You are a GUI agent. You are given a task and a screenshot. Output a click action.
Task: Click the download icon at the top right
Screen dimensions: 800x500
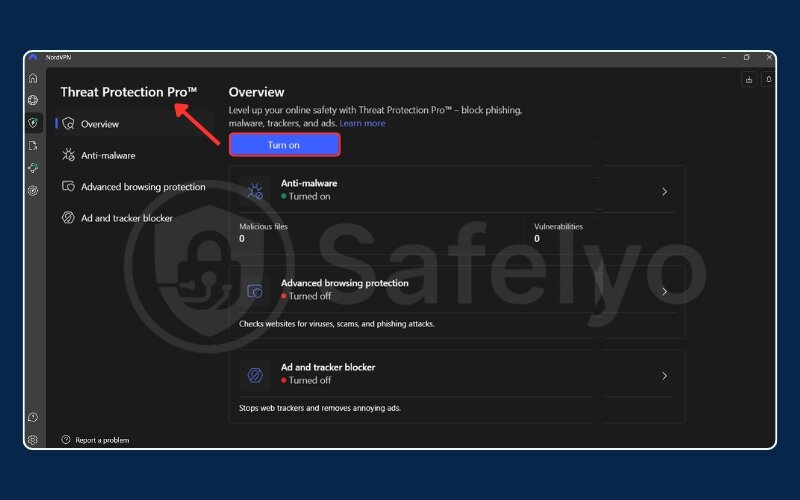click(749, 79)
